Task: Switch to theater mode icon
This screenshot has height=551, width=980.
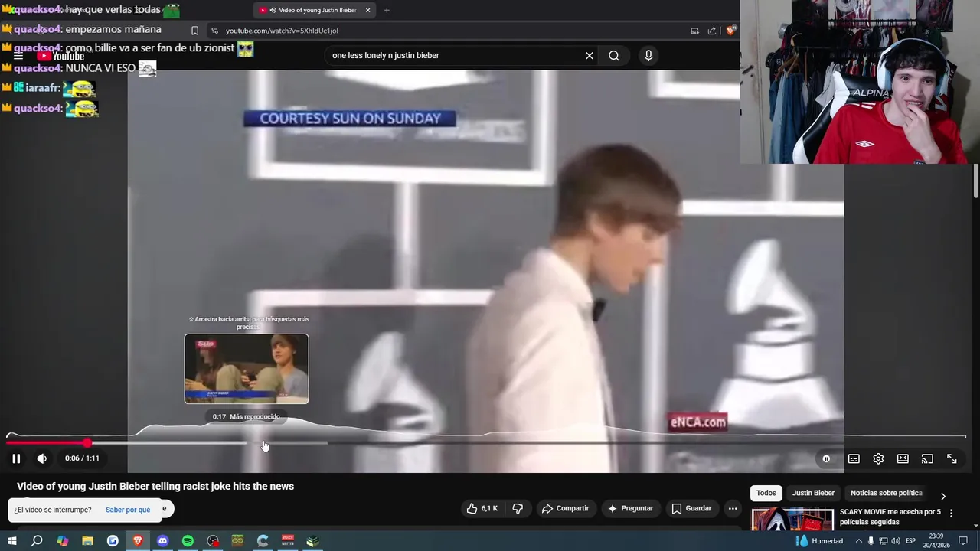Action: [x=903, y=458]
